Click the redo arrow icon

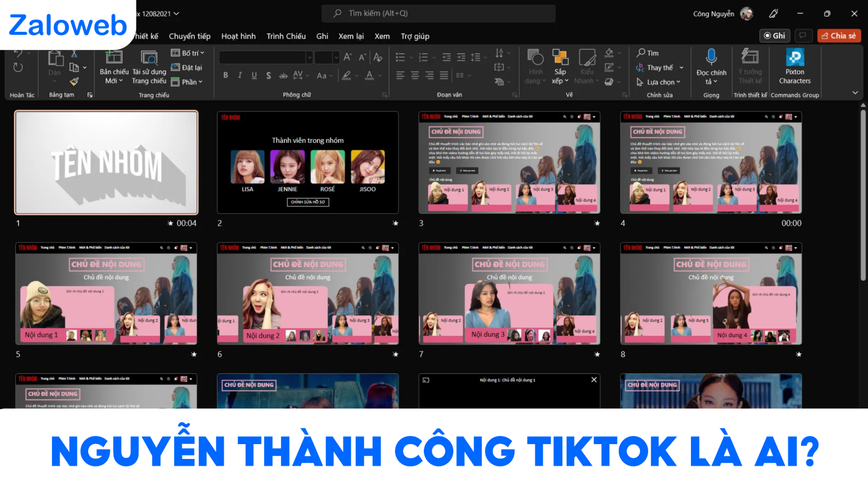point(18,67)
